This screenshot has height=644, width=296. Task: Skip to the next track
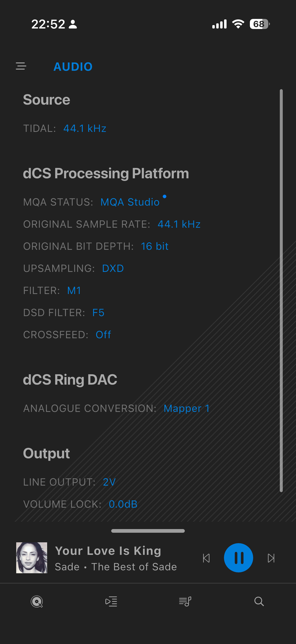pos(271,558)
